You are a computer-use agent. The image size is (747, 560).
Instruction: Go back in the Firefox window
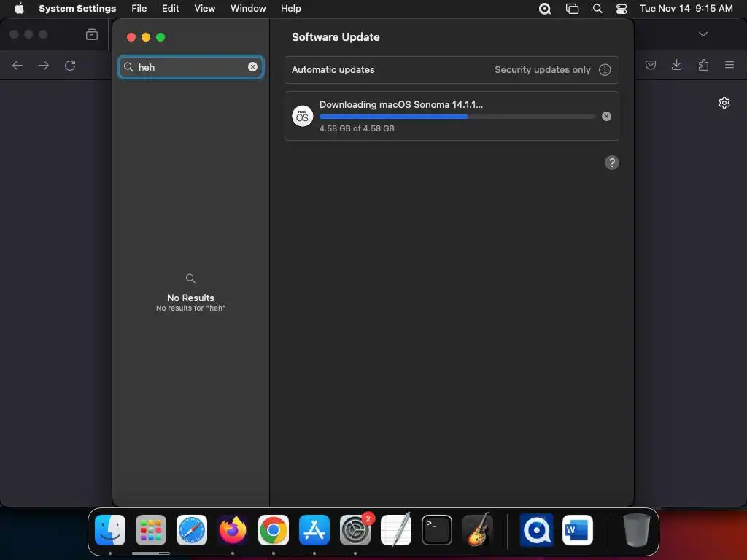point(18,65)
